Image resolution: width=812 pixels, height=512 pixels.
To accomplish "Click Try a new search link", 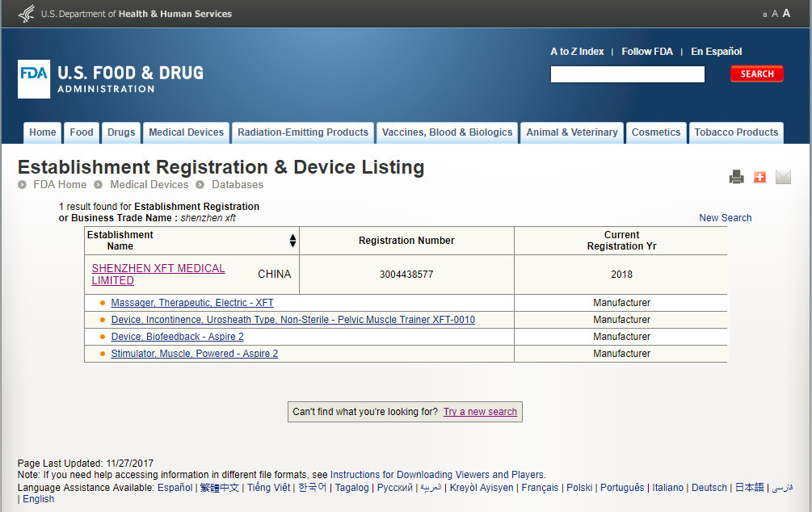I will 480,412.
